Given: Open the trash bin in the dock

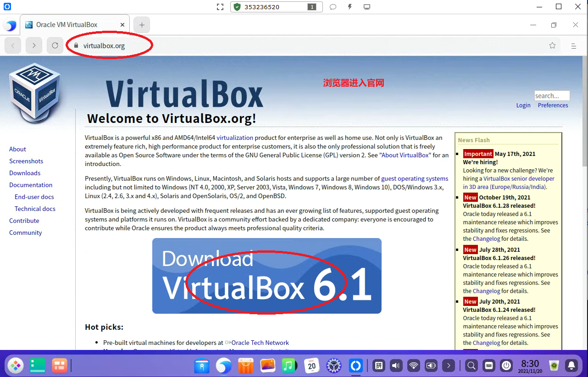Looking at the screenshot, I should pyautogui.click(x=554, y=366).
